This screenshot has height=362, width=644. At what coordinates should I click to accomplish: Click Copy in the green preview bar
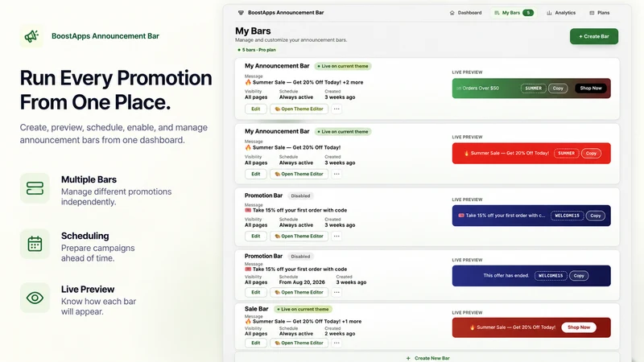pos(558,88)
